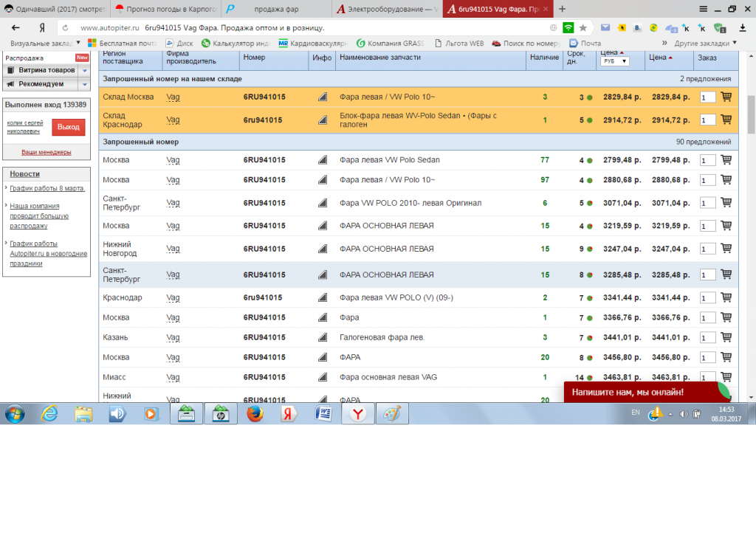The height and width of the screenshot is (555, 756).
Task: Open Internet Explorer from the taskbar
Action: pos(49,414)
